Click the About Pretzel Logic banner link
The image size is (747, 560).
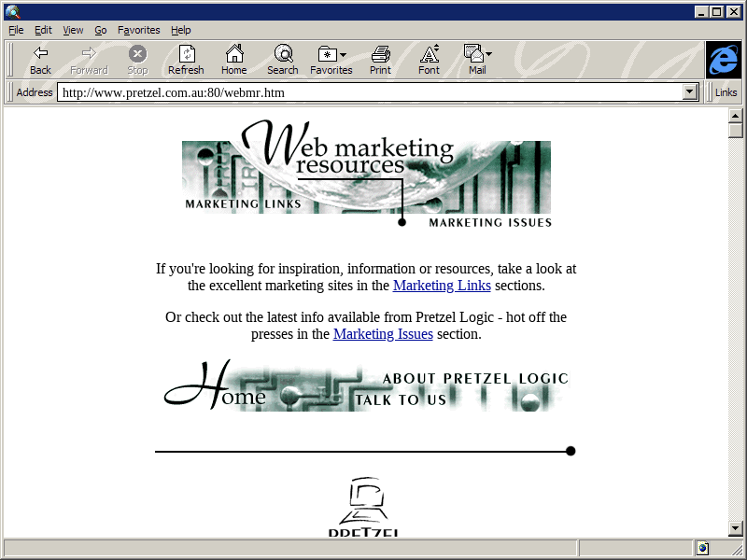pyautogui.click(x=474, y=378)
